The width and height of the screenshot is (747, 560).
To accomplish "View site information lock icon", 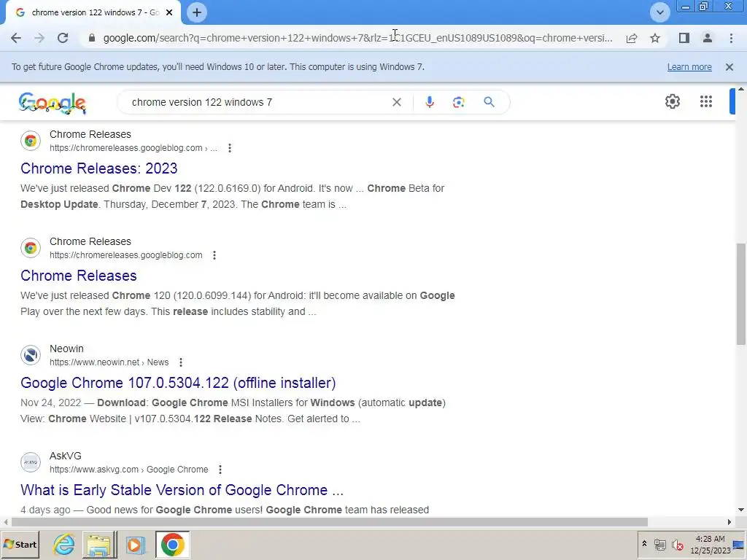I will (x=92, y=38).
